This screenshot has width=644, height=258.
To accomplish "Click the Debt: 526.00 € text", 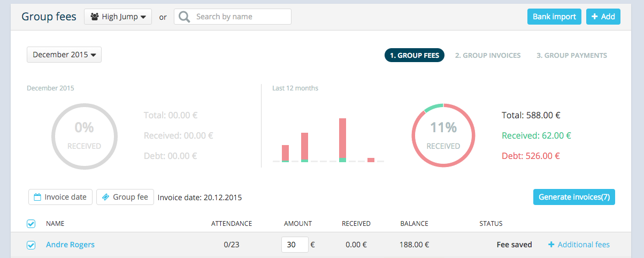I will pos(531,156).
